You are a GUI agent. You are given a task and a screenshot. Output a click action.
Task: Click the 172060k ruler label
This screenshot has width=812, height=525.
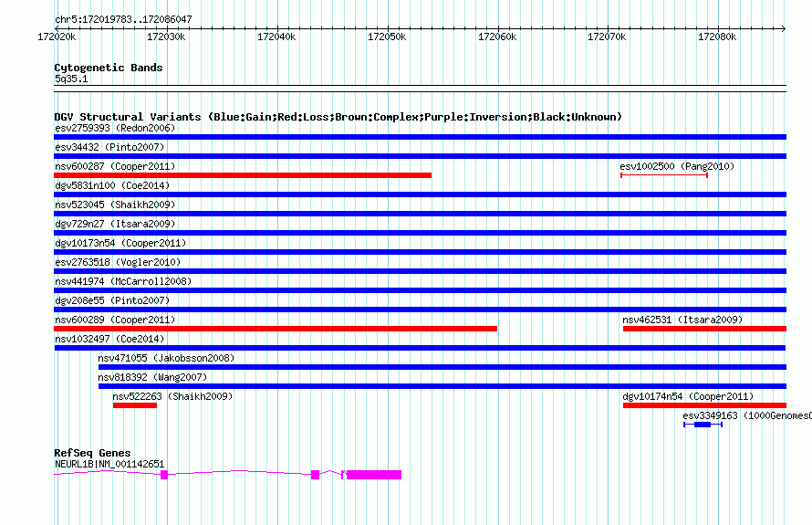point(497,37)
